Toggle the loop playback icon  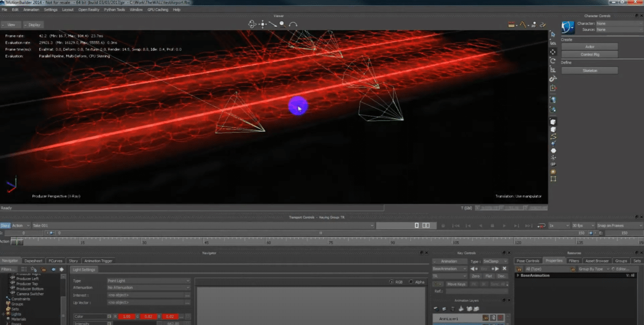(542, 226)
